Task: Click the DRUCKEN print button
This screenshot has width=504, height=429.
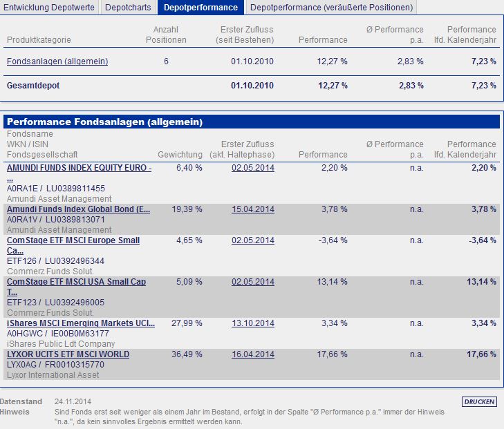Action: pyautogui.click(x=479, y=401)
